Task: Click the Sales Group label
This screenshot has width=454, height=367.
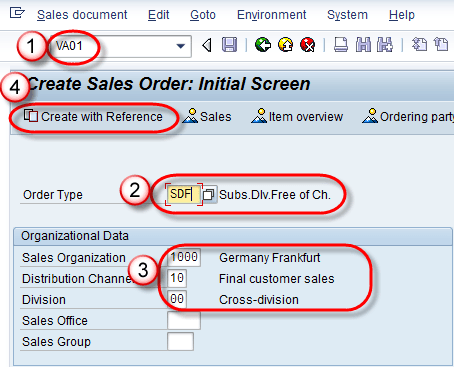Action: 56,342
